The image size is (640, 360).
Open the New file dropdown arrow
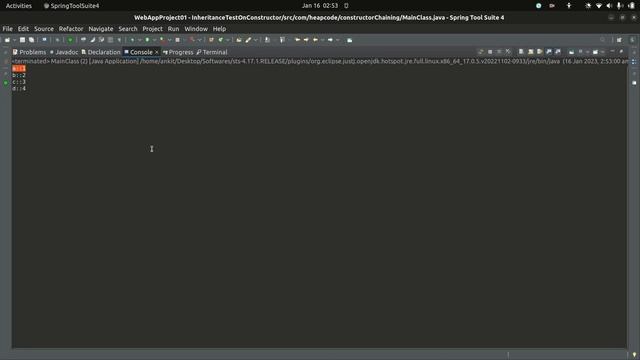click(x=14, y=40)
